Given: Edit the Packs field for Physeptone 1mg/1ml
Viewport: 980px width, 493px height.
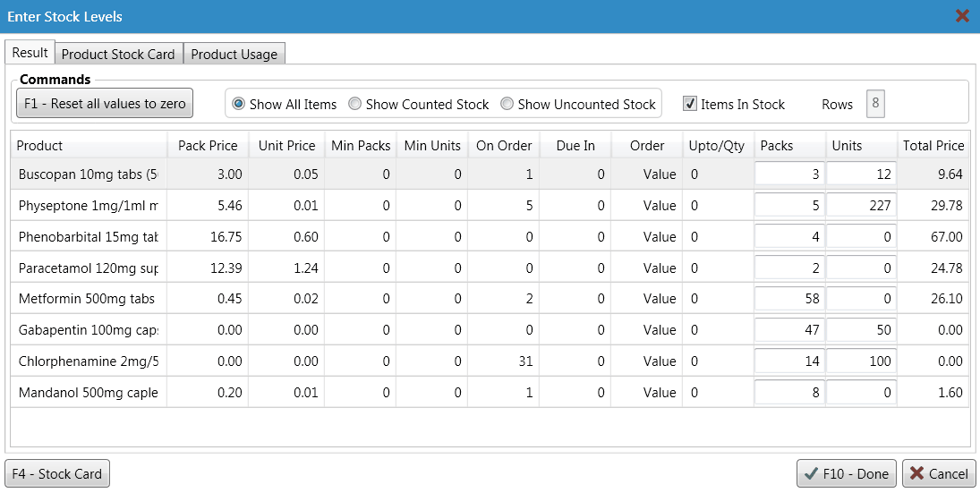Looking at the screenshot, I should 790,205.
